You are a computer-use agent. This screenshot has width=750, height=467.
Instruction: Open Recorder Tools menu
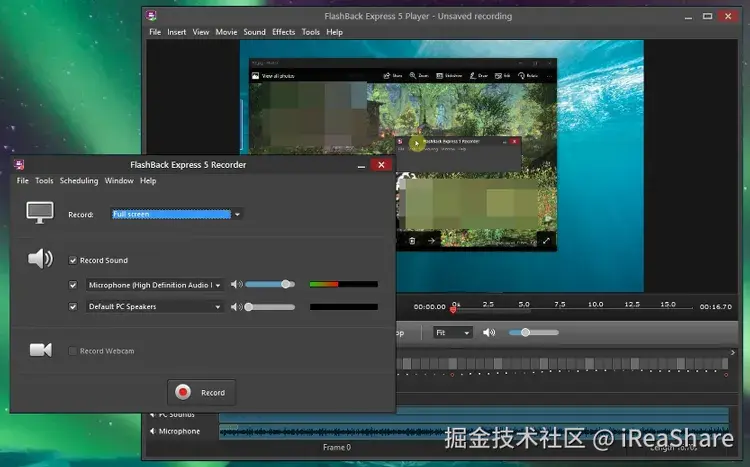point(44,181)
